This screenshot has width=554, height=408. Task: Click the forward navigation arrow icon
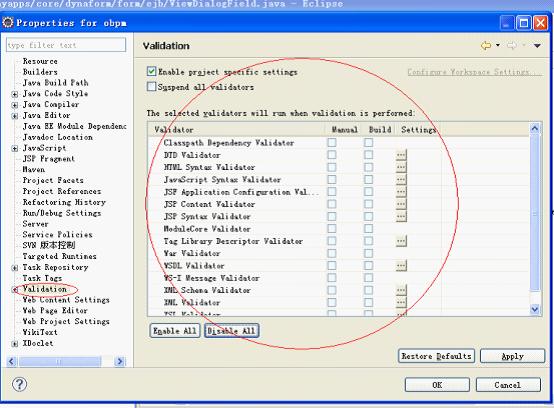[512, 46]
